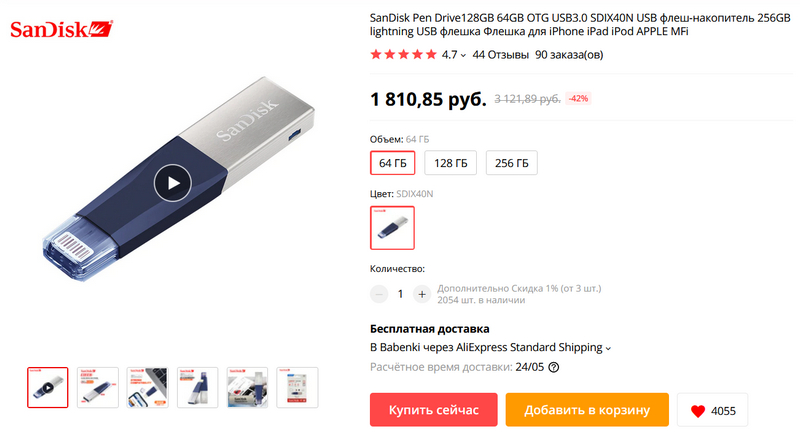Image resolution: width=800 pixels, height=439 pixels.
Task: Select the 64 ГБ capacity option
Action: (392, 163)
